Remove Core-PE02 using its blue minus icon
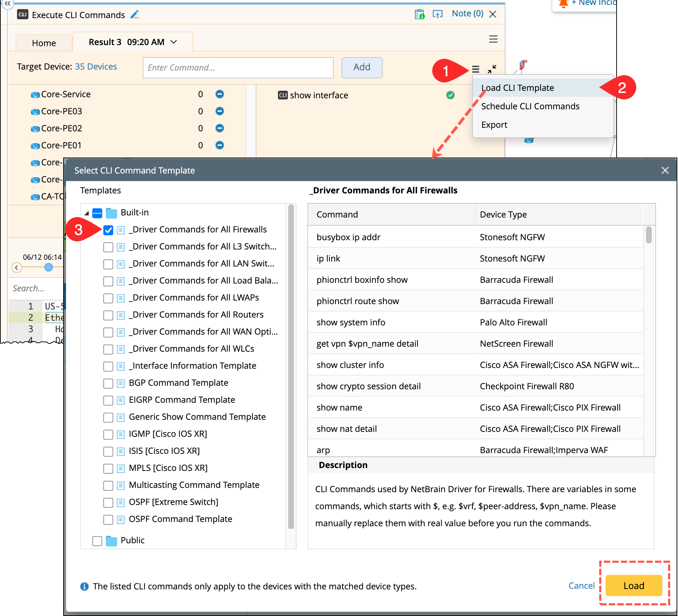The height and width of the screenshot is (616, 678). (220, 128)
